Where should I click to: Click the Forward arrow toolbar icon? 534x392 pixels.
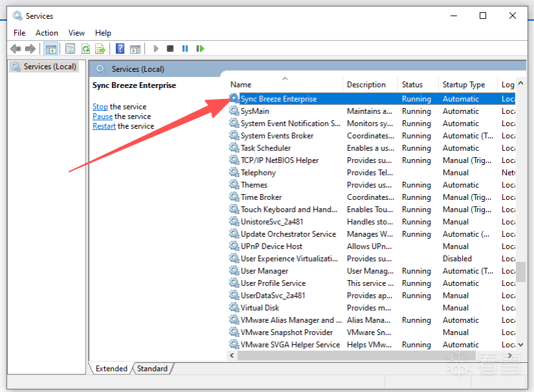coord(30,49)
